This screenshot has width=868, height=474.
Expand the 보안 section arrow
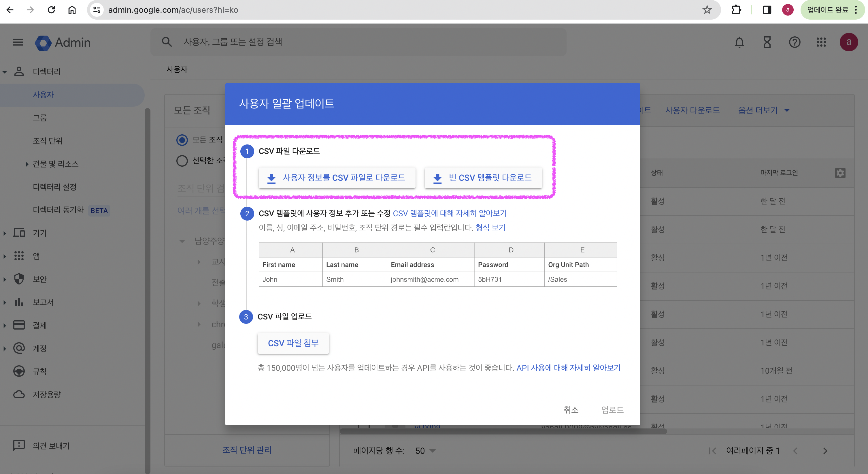click(x=5, y=279)
